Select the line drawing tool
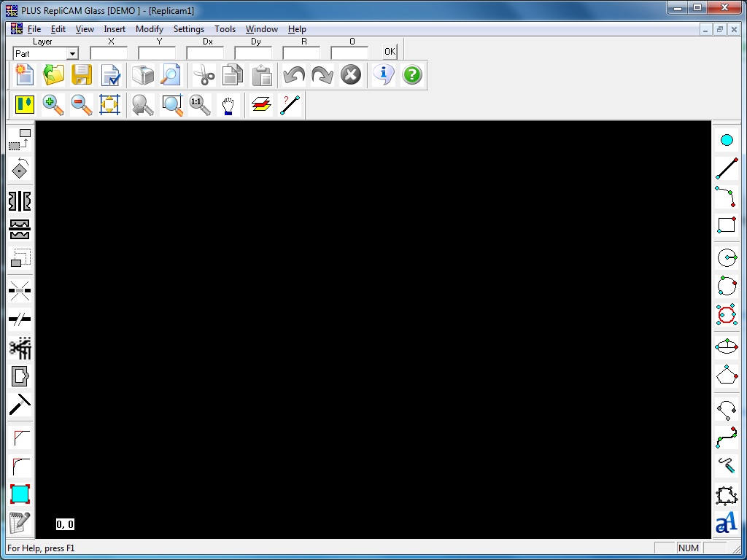The image size is (747, 560). (x=727, y=168)
